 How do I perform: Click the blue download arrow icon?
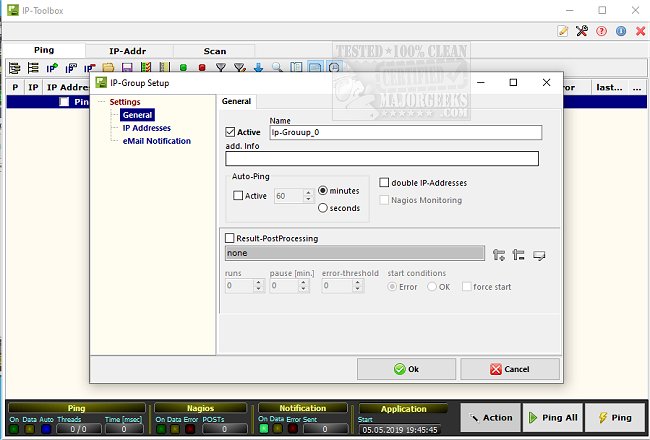click(258, 68)
